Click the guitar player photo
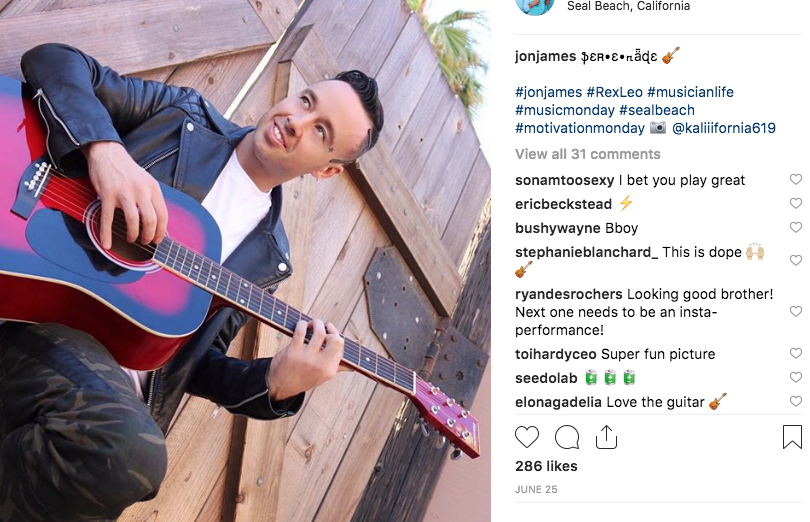810x522 pixels. pos(245,261)
